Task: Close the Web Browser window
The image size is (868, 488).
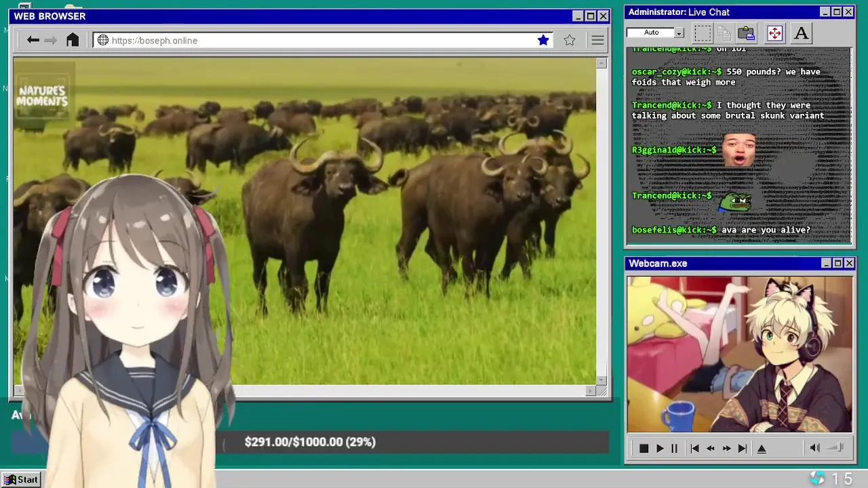Action: coord(603,16)
